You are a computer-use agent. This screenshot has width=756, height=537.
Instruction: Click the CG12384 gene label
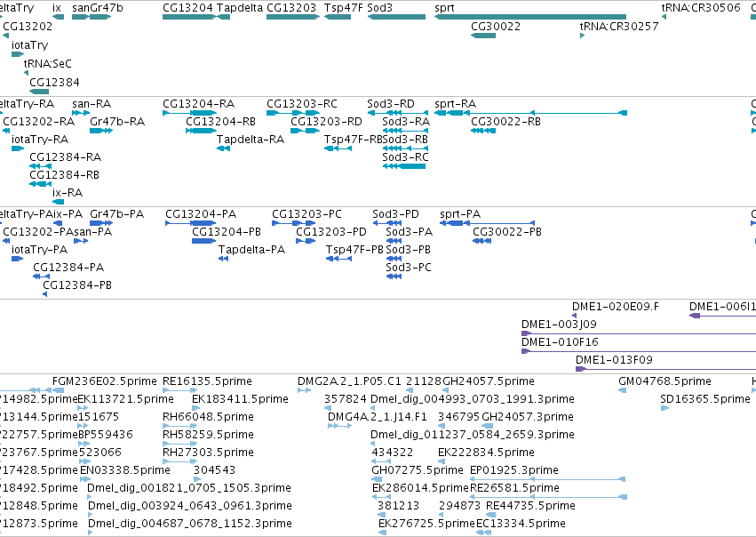point(54,83)
